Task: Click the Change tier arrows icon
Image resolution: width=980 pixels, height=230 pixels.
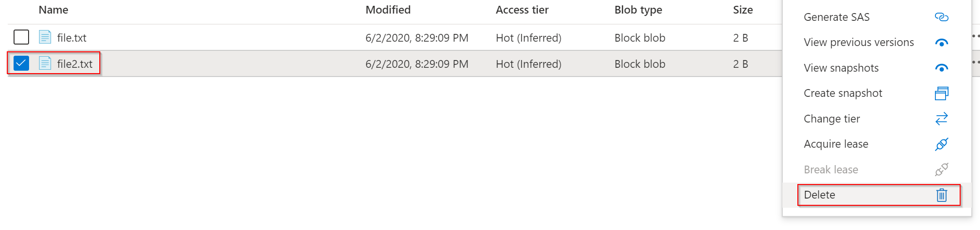Action: click(x=941, y=119)
